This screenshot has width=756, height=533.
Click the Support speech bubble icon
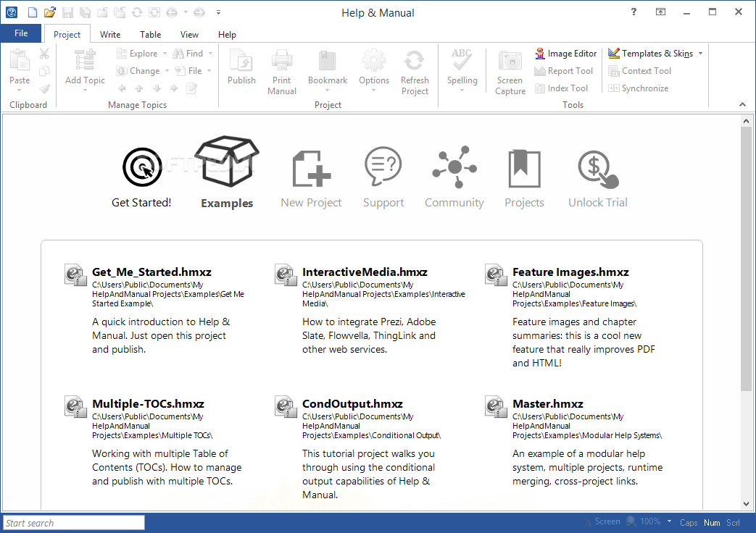(x=383, y=167)
